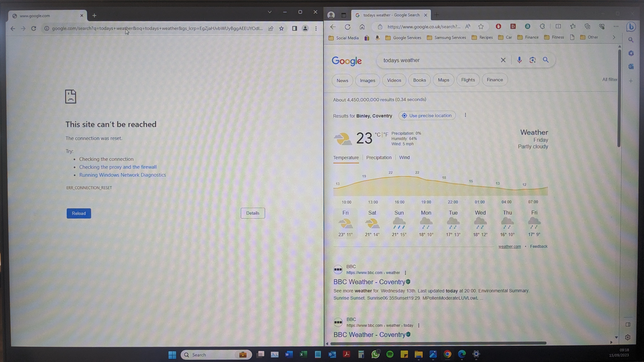Screen dimensions: 644x362
Task: Open Chrome tab search dropdown chevron
Action: 269,12
